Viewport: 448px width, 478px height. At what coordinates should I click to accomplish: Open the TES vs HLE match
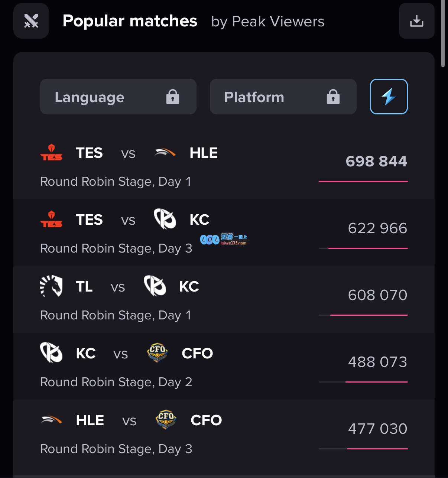pos(224,166)
